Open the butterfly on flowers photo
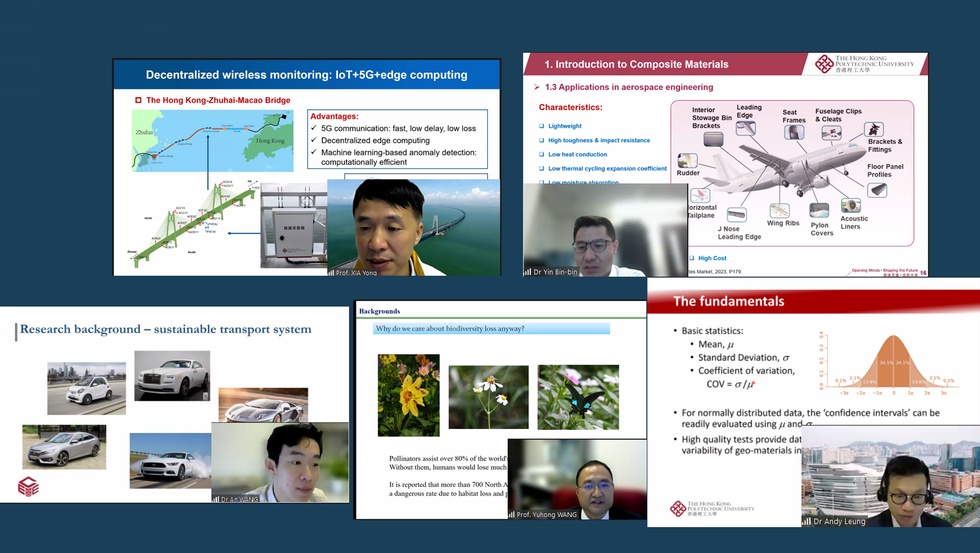This screenshot has width=980, height=553. coord(578,397)
